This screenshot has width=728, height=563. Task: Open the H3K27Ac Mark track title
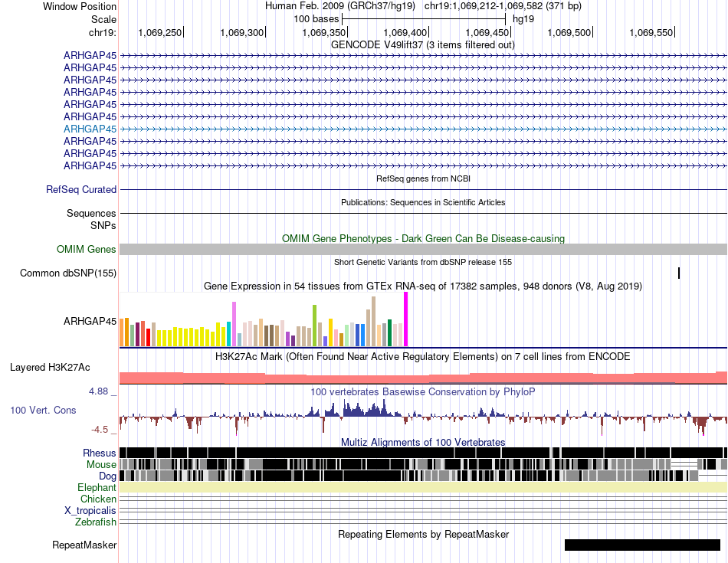coord(423,356)
